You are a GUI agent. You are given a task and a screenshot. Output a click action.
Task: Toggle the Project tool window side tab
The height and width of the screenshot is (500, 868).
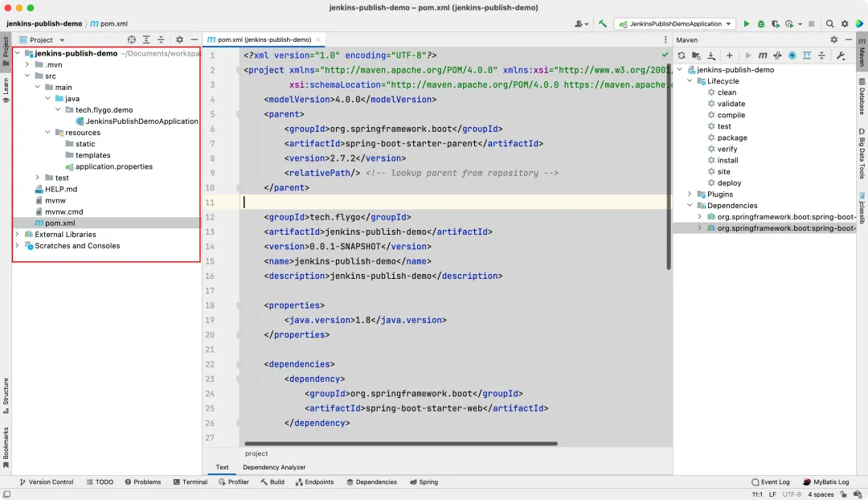[x=6, y=51]
